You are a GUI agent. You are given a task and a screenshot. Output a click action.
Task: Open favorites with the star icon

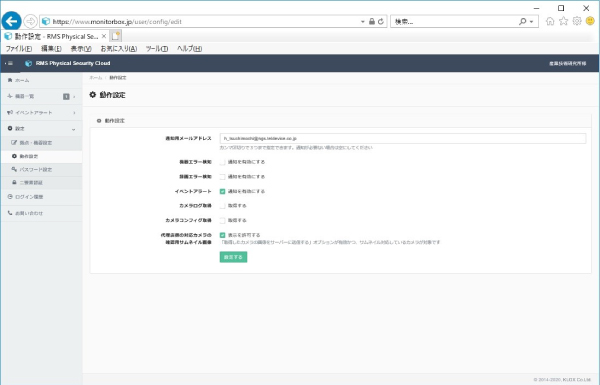click(563, 21)
